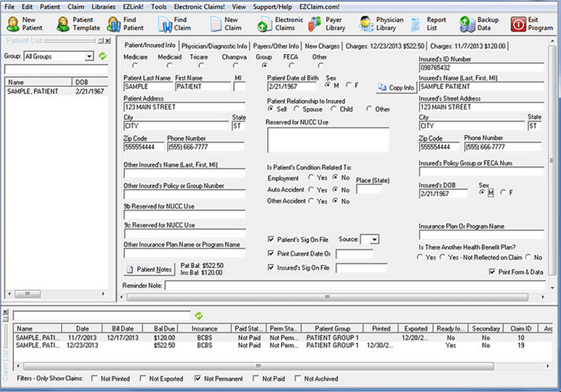This screenshot has height=392, width=561.
Task: Choose Yes for Employment related condition
Action: pyautogui.click(x=311, y=177)
